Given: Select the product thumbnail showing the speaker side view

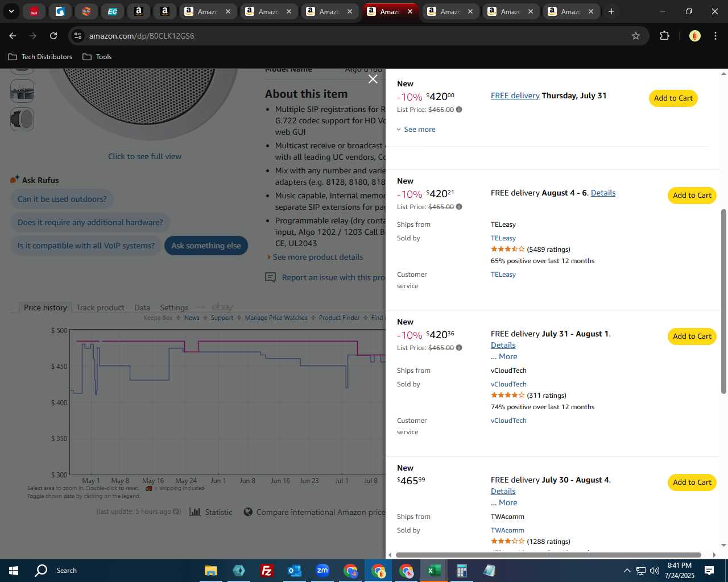Looking at the screenshot, I should [x=22, y=119].
